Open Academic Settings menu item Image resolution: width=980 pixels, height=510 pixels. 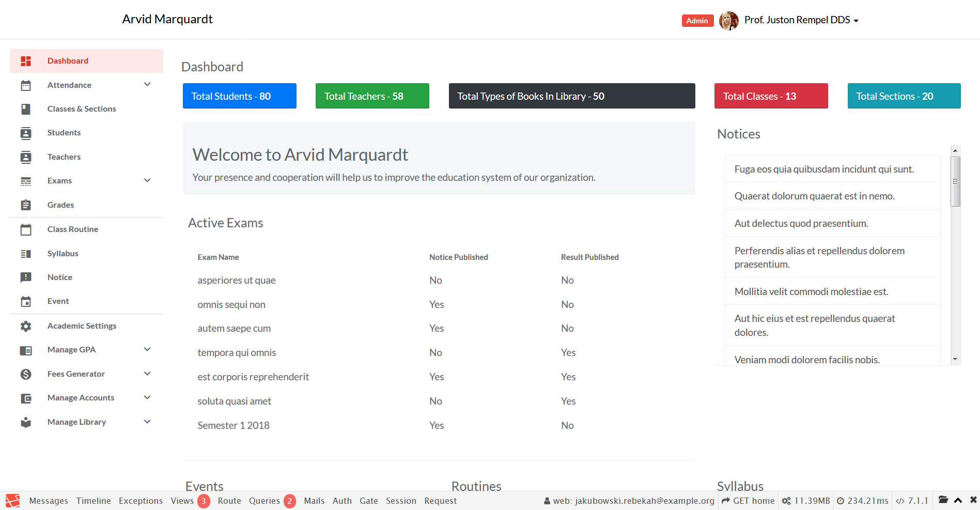86,326
